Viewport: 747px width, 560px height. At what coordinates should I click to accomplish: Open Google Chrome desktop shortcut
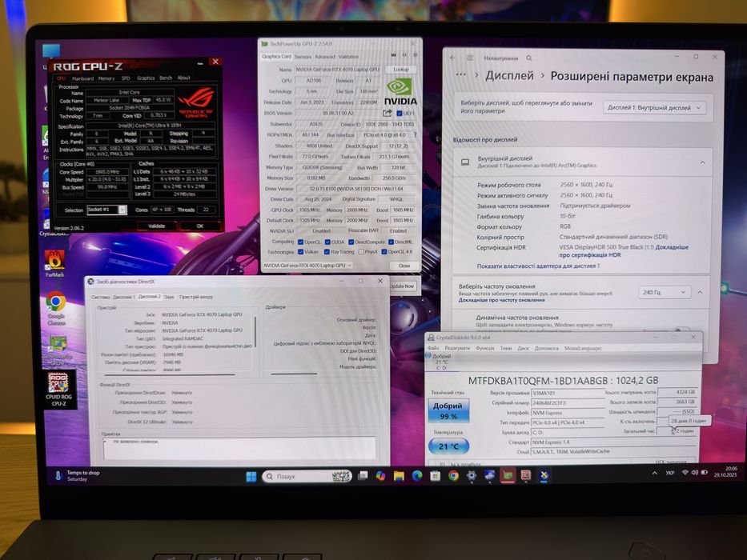tap(56, 308)
